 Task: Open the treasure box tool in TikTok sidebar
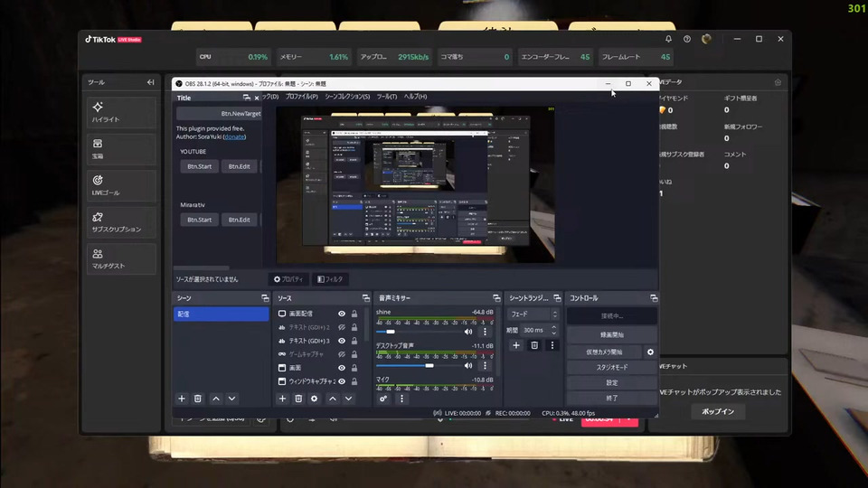(120, 149)
